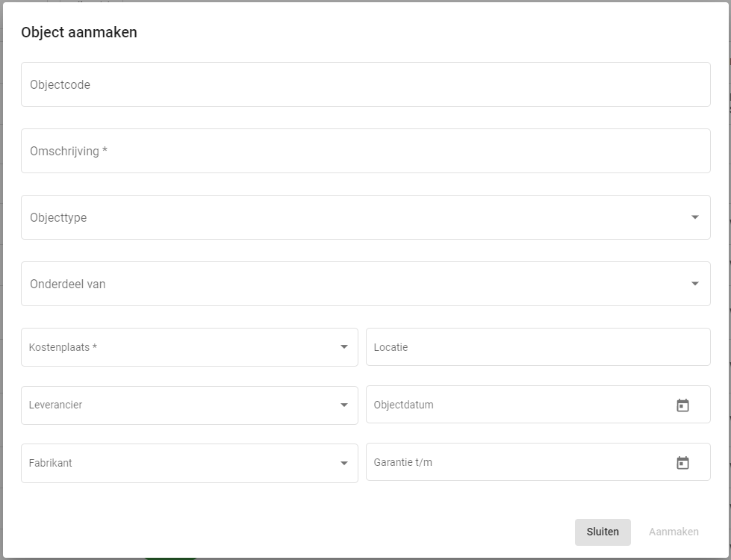
Task: Click the Objecttype label text
Action: 58,218
